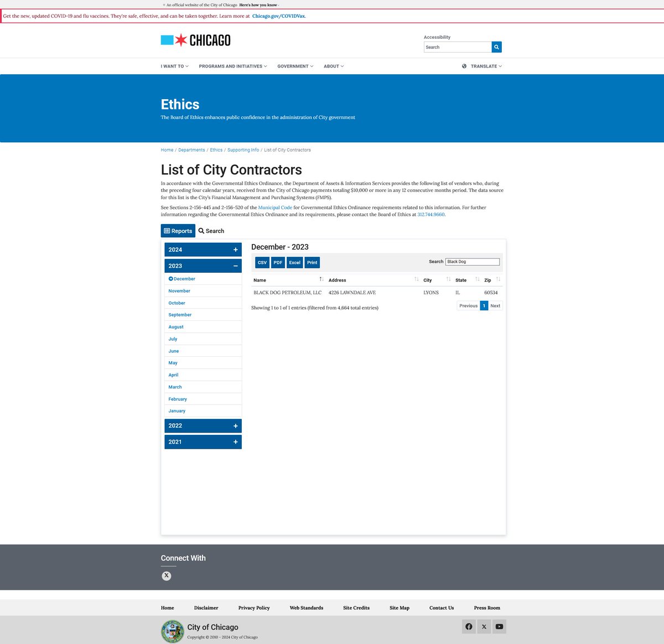Open the Municipal Code link
This screenshot has width=664, height=644.
(x=275, y=207)
